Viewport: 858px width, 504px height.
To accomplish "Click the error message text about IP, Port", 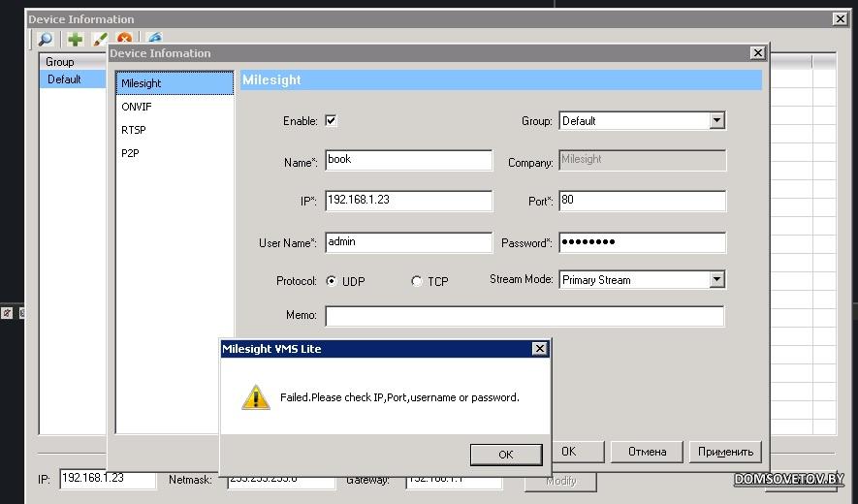I will [399, 397].
